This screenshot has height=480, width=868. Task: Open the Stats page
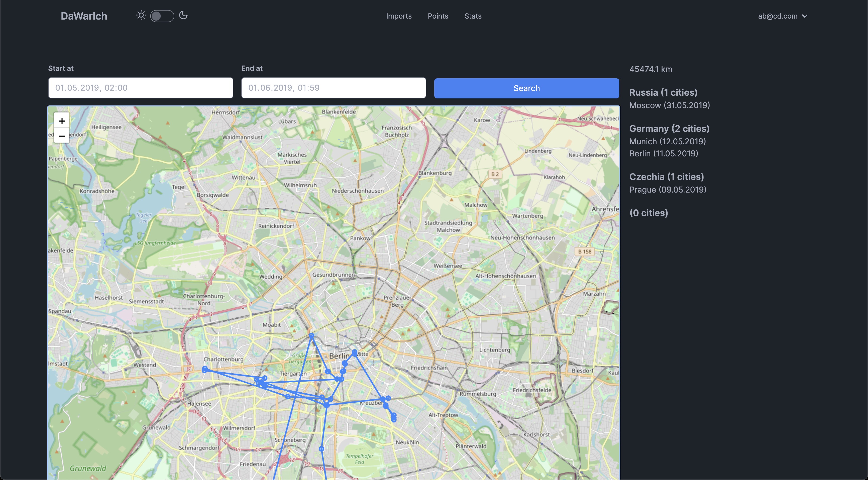coord(473,16)
